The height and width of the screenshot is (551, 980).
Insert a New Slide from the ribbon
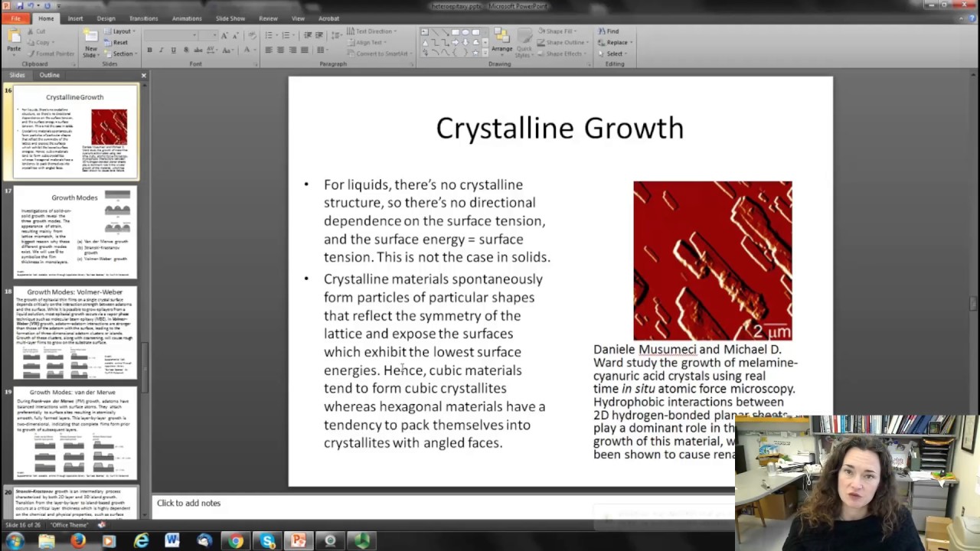(x=90, y=44)
